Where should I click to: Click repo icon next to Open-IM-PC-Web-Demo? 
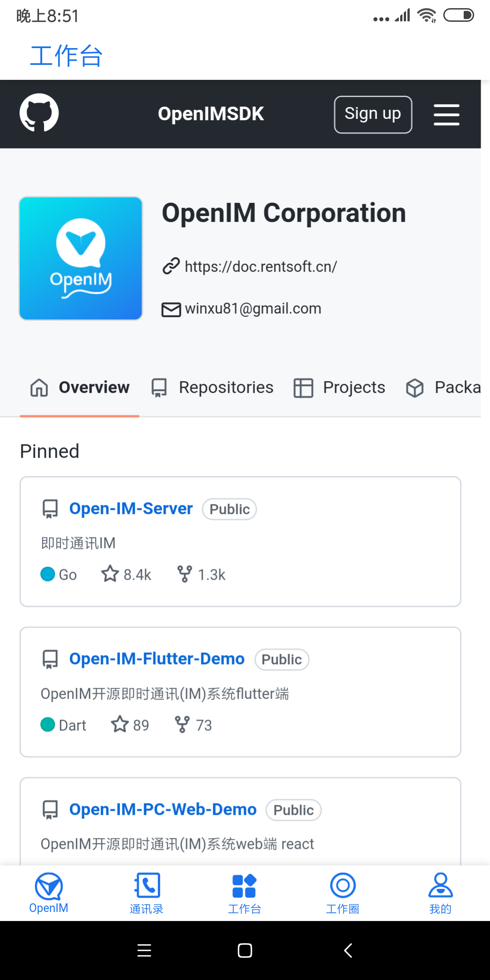tap(50, 810)
